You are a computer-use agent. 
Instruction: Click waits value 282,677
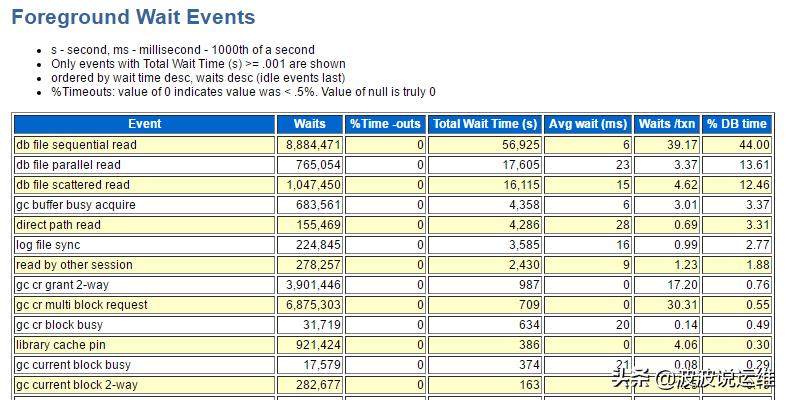click(318, 385)
